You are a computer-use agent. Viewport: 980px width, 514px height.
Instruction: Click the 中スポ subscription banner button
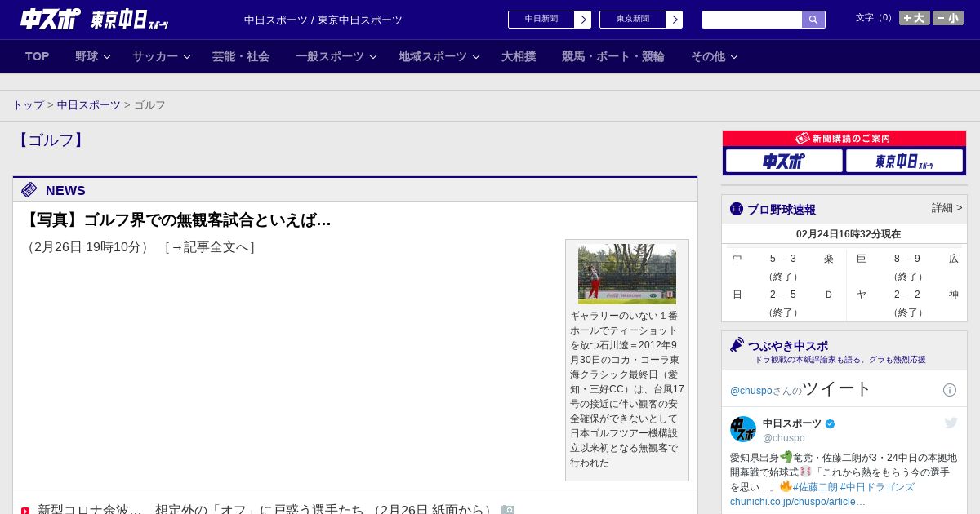[783, 162]
